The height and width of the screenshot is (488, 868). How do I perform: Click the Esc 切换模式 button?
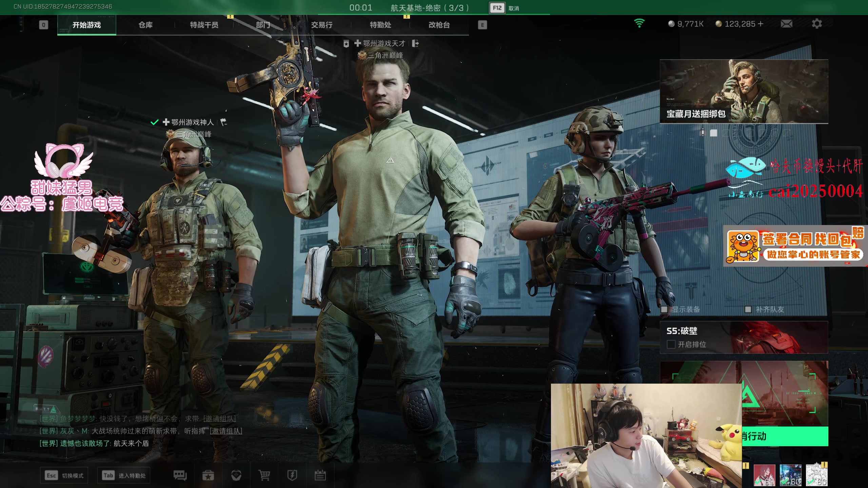[x=64, y=475]
